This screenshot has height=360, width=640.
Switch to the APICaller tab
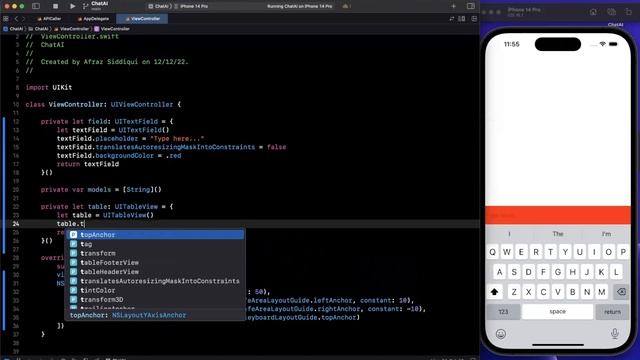click(x=49, y=18)
